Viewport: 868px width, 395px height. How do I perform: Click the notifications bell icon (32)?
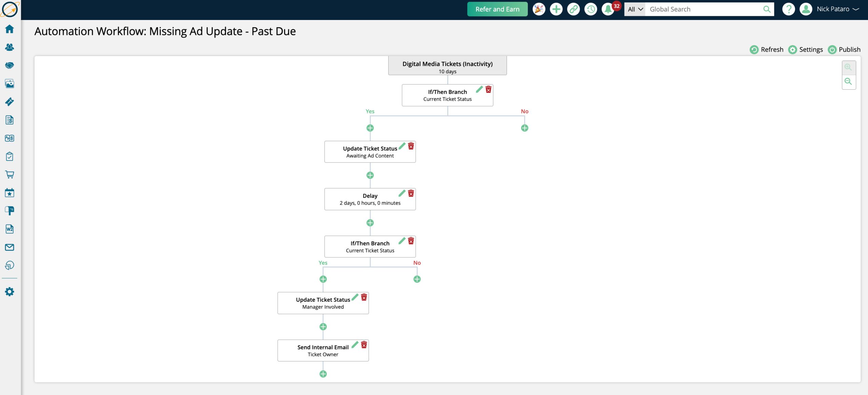click(x=608, y=10)
